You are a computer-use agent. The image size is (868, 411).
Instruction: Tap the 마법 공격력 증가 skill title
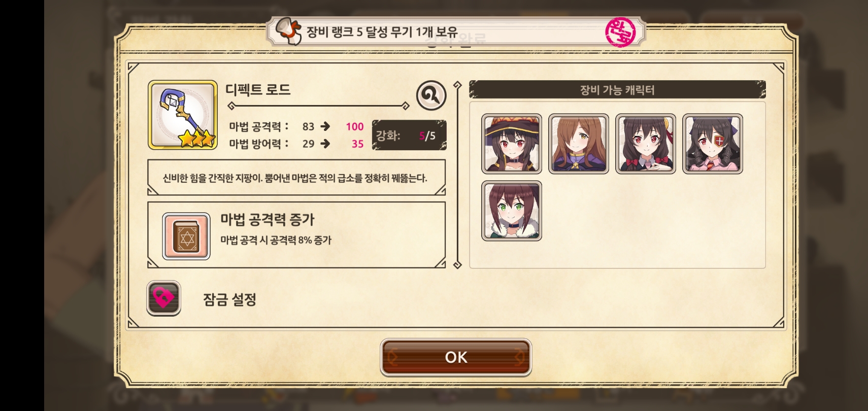point(268,219)
